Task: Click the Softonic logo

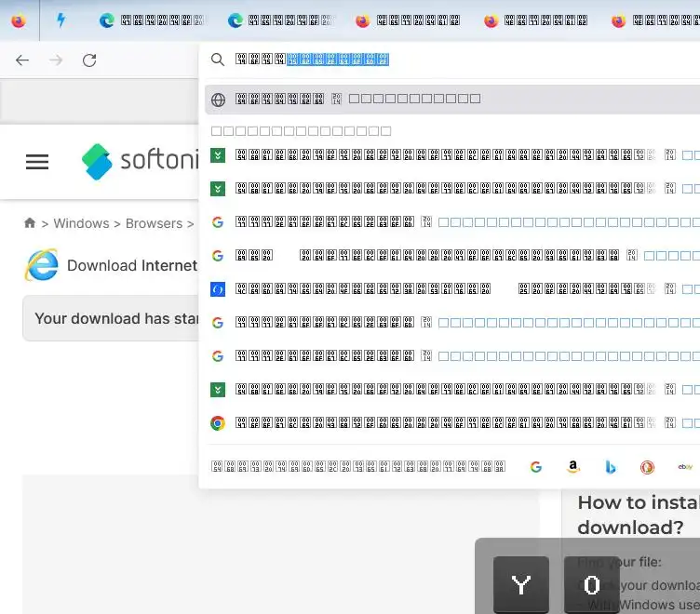Action: click(140, 162)
